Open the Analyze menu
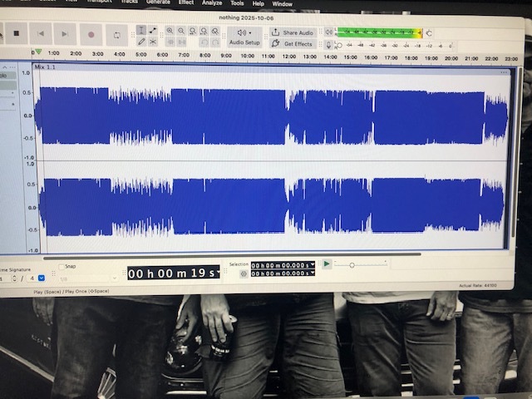The width and height of the screenshot is (532, 399). point(211,3)
